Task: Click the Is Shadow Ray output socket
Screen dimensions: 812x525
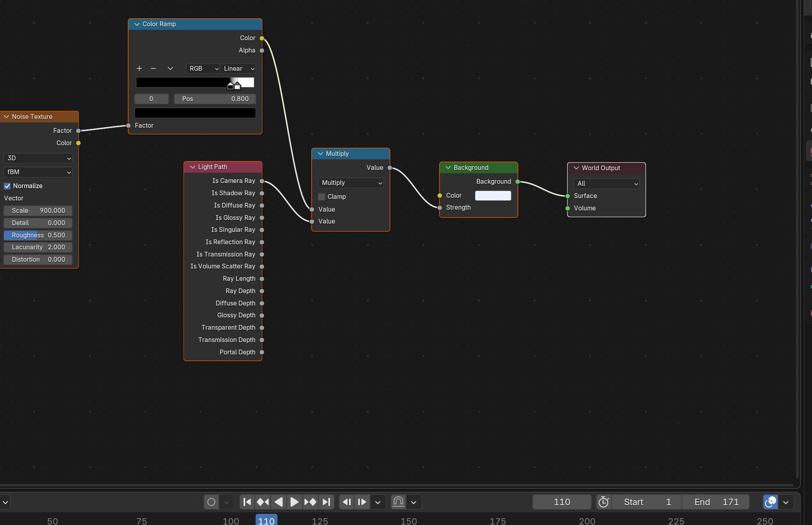Action: [x=262, y=193]
